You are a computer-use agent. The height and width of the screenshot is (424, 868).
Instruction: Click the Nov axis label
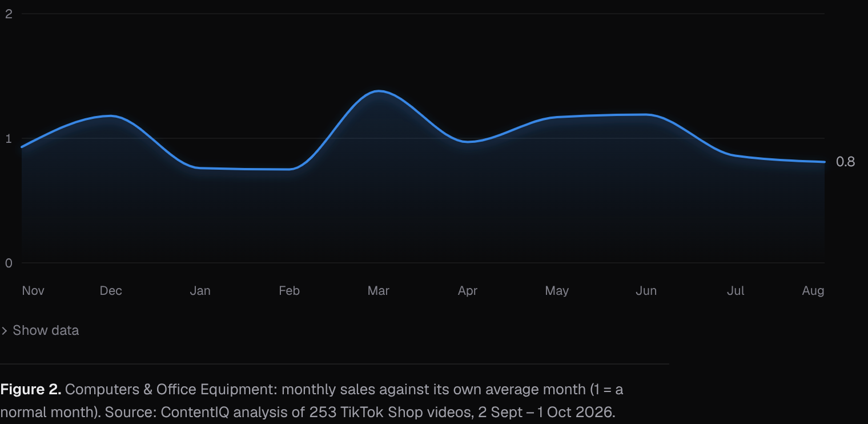(x=33, y=291)
